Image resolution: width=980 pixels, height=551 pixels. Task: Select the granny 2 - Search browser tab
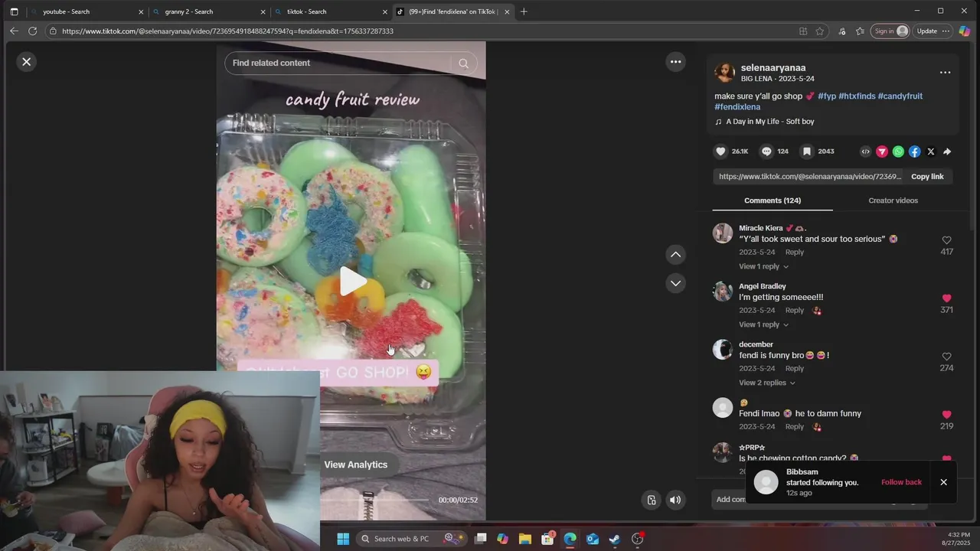coord(208,11)
